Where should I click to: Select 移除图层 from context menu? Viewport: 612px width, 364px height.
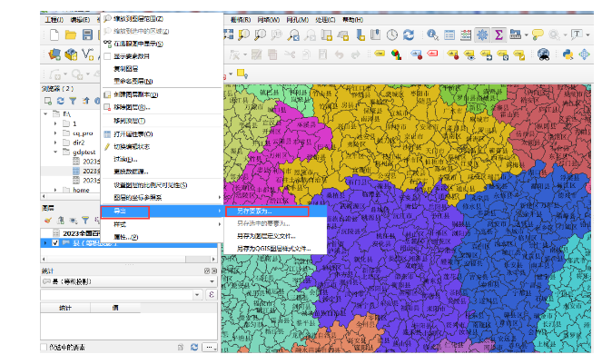(x=162, y=107)
